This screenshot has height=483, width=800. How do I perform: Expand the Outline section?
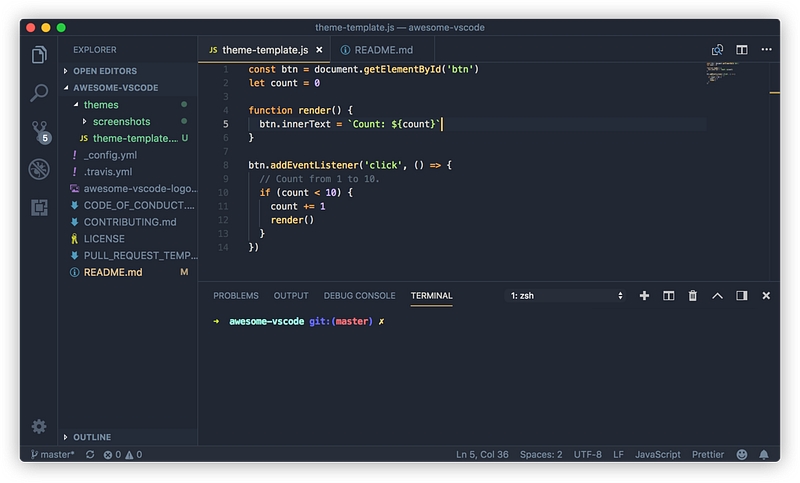92,437
